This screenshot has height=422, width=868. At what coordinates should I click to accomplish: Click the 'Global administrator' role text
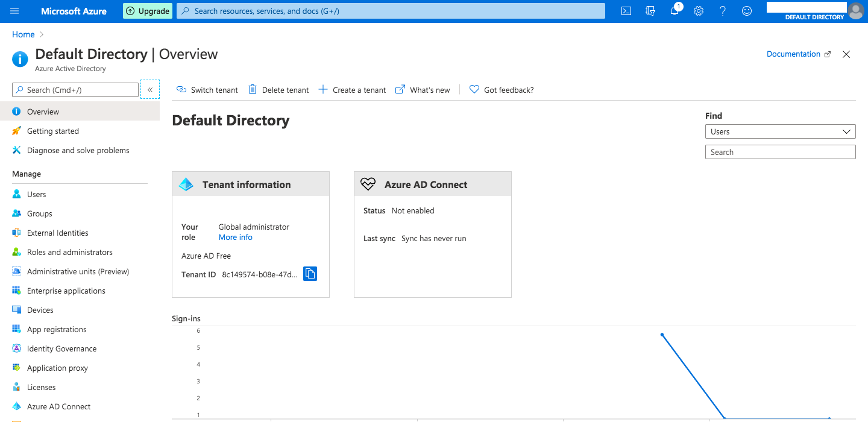(254, 227)
